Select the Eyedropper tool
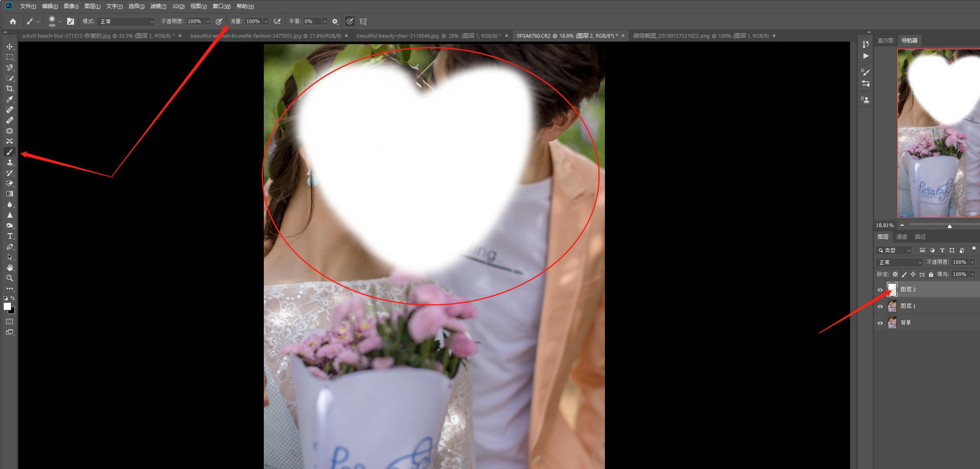Image resolution: width=980 pixels, height=469 pixels. 10,99
